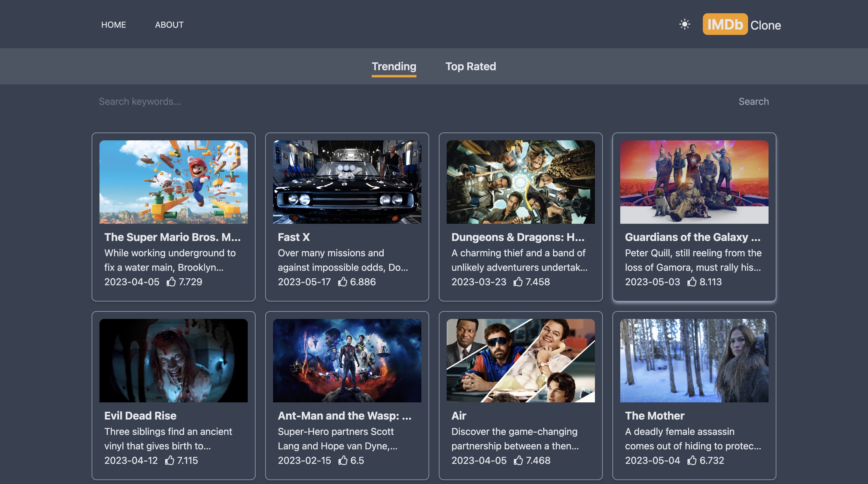Click description 'While working underground to fix a water main'
Image resolution: width=868 pixels, height=484 pixels.
coord(170,260)
